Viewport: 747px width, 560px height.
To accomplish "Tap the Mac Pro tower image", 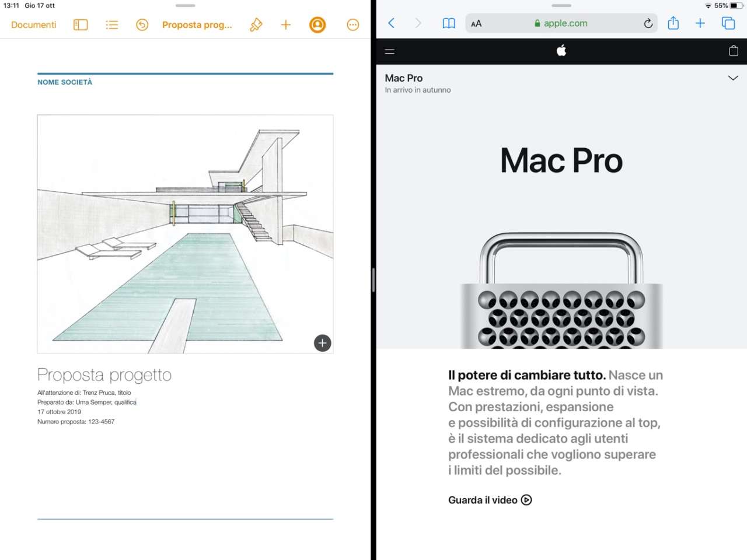I will (x=561, y=290).
